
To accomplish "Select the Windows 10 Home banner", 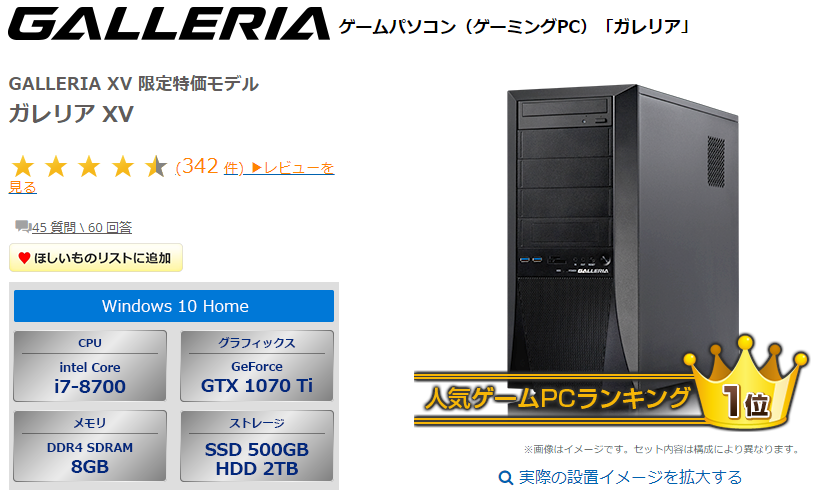I will (174, 306).
